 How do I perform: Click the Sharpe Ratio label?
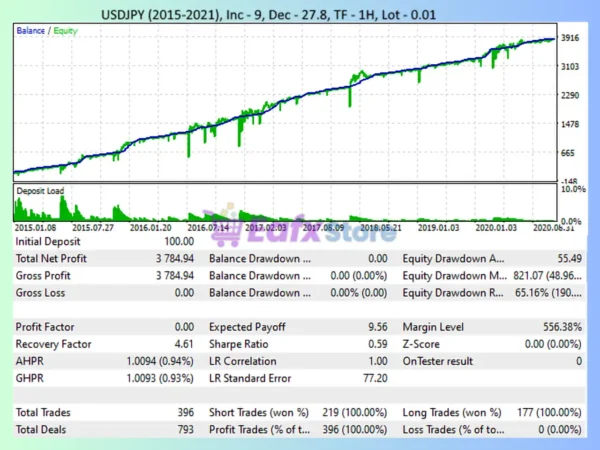point(238,344)
